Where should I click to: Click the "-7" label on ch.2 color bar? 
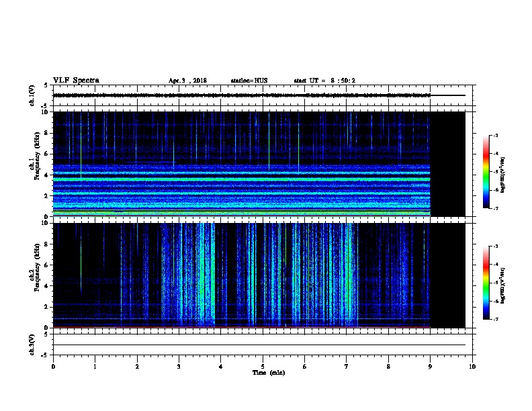click(496, 319)
